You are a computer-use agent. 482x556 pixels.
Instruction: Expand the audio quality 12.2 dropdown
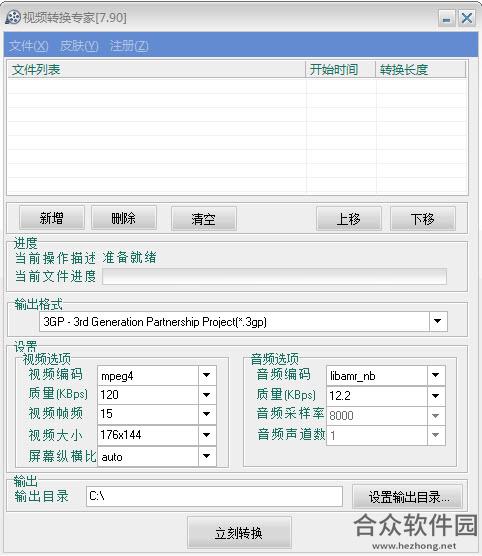(436, 395)
